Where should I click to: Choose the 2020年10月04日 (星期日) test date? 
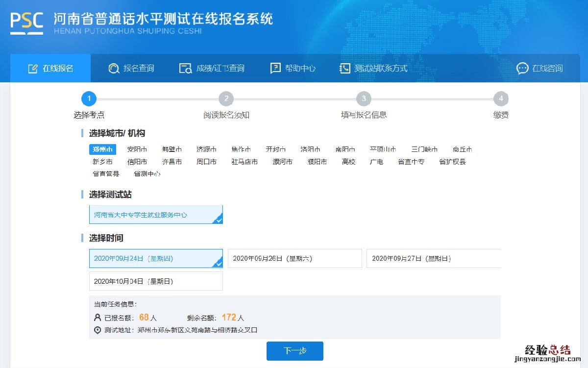coord(156,281)
